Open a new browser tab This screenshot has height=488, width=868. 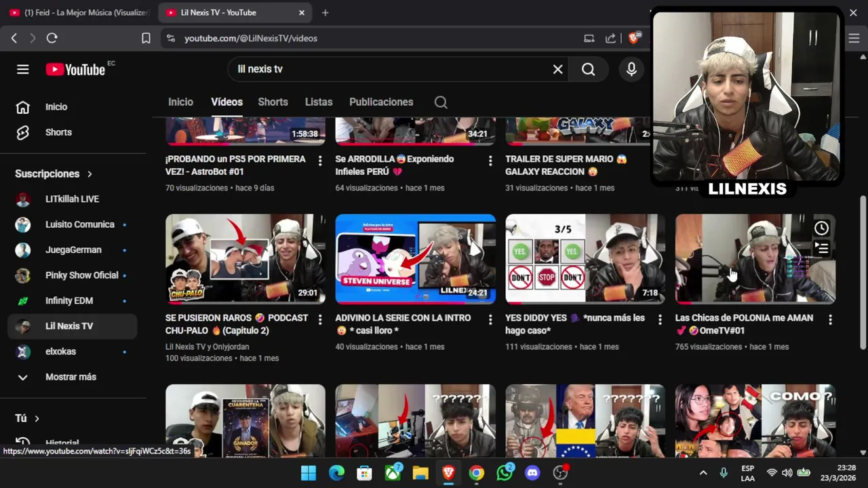[x=325, y=12]
